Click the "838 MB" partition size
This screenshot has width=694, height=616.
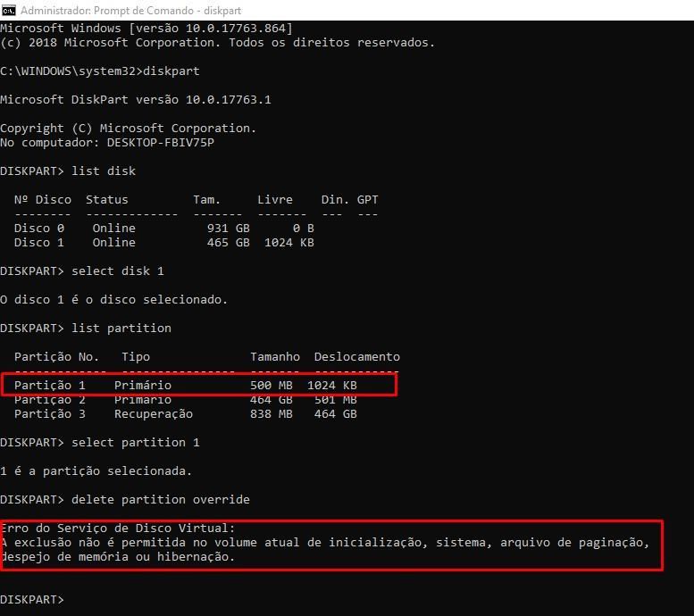(x=272, y=414)
